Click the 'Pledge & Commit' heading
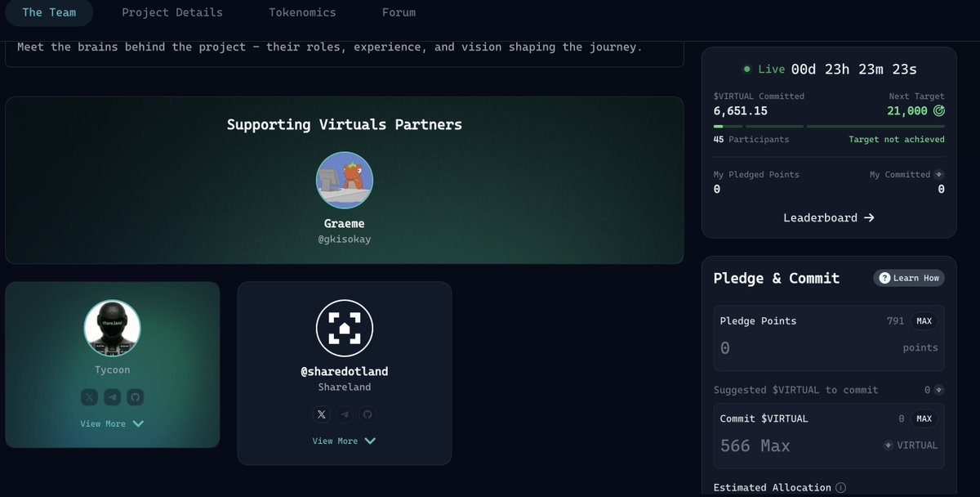This screenshot has height=497, width=980. 777,278
